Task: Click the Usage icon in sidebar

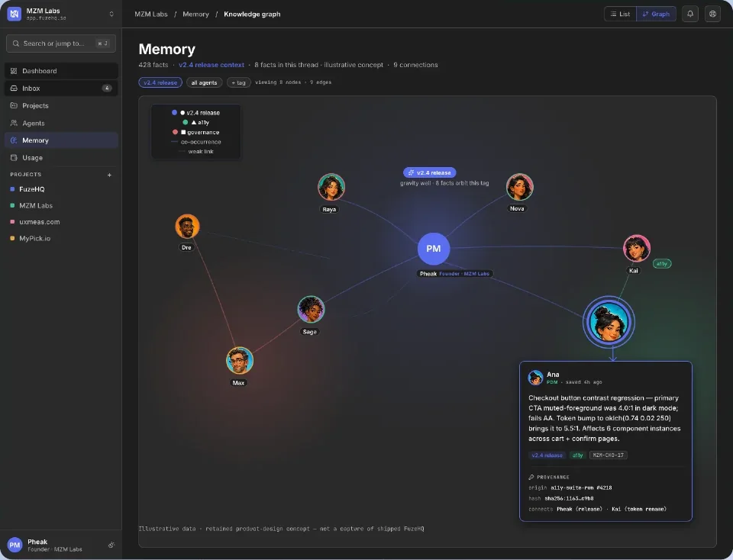Action: click(x=14, y=158)
